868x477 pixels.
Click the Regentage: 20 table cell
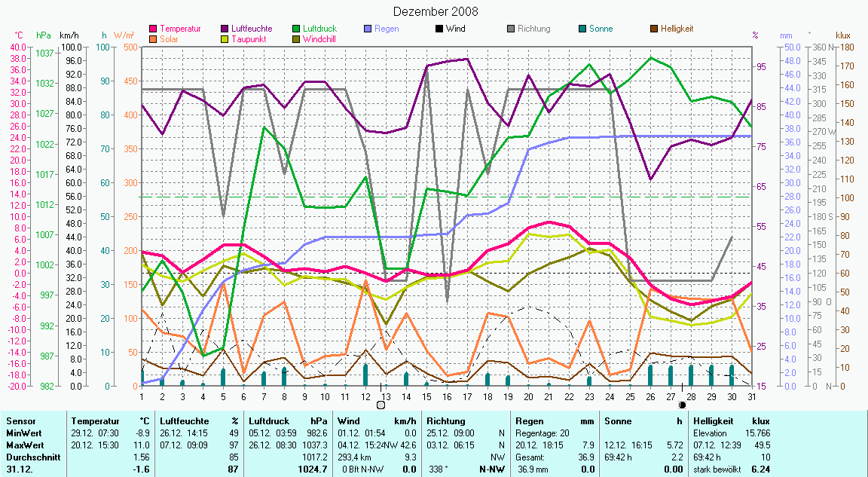coord(542,433)
